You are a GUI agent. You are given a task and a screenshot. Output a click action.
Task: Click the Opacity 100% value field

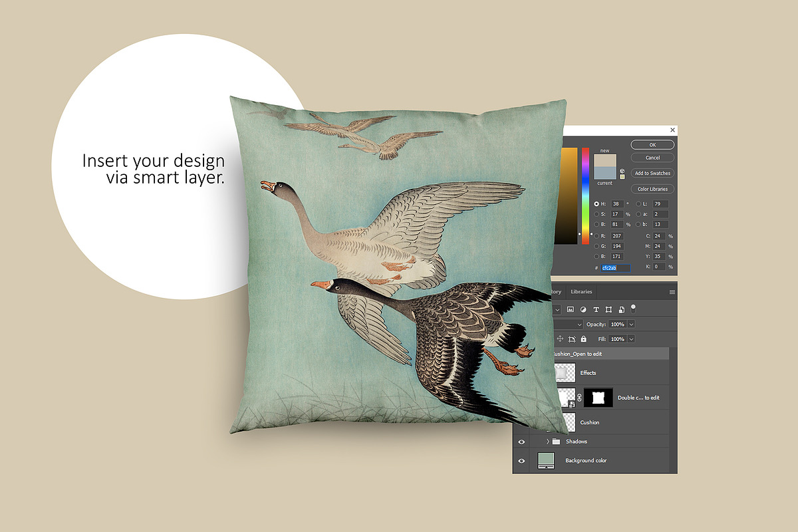[618, 324]
